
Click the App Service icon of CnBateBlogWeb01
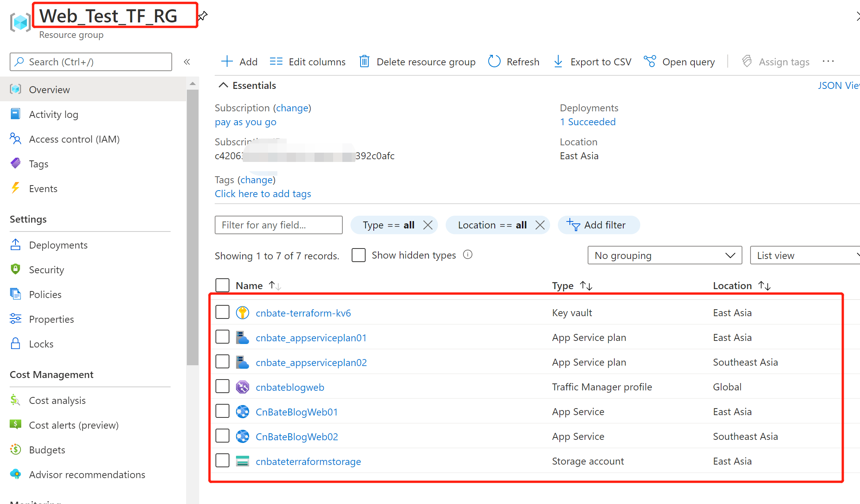[243, 411]
